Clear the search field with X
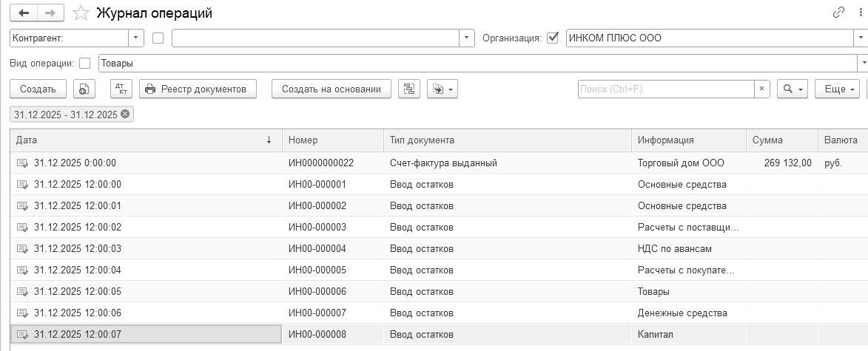This screenshot has width=868, height=351. click(761, 89)
